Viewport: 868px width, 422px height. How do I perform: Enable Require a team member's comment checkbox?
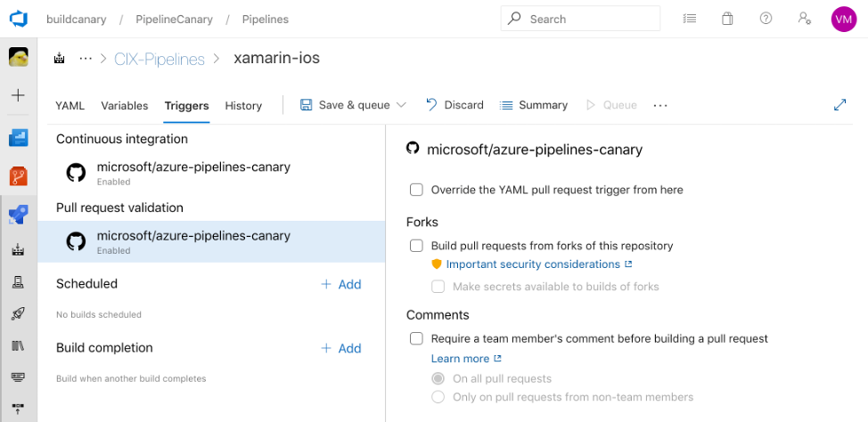point(416,338)
